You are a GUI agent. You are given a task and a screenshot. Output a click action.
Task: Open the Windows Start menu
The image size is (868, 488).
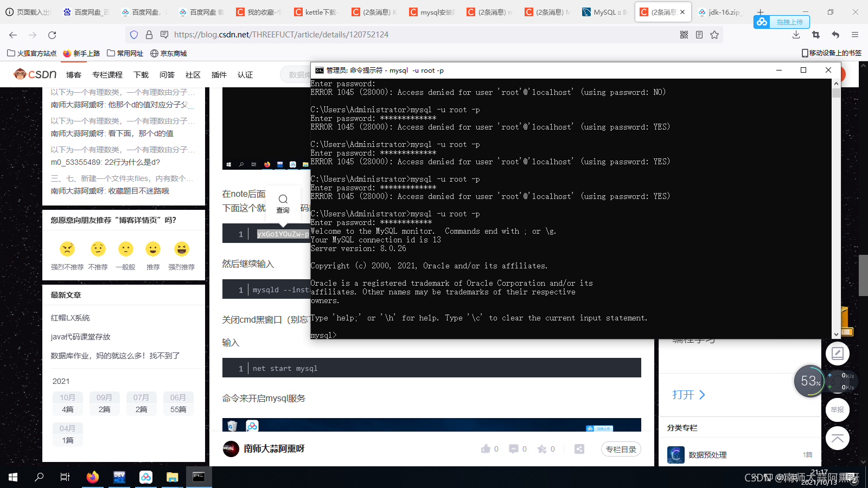click(13, 477)
